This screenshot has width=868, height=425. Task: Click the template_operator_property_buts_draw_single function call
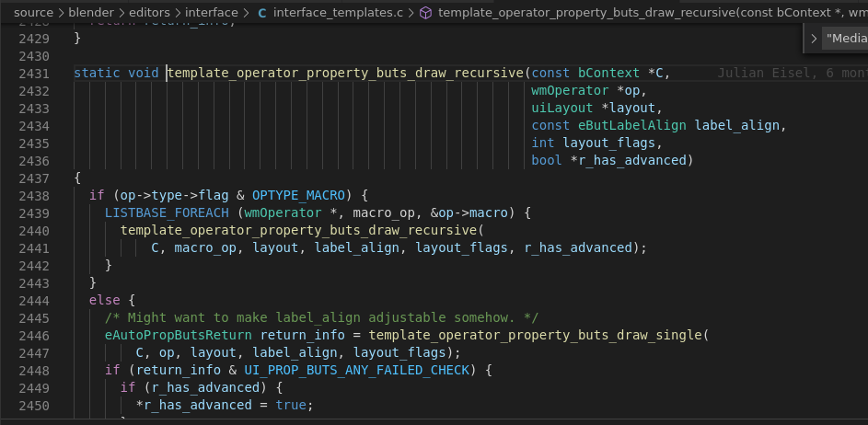pyautogui.click(x=535, y=336)
